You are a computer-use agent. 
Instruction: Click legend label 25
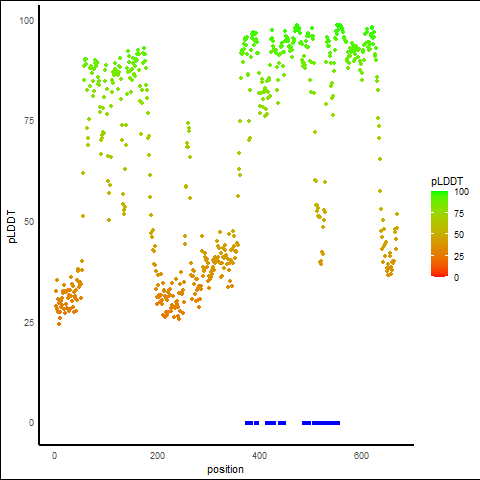click(459, 256)
